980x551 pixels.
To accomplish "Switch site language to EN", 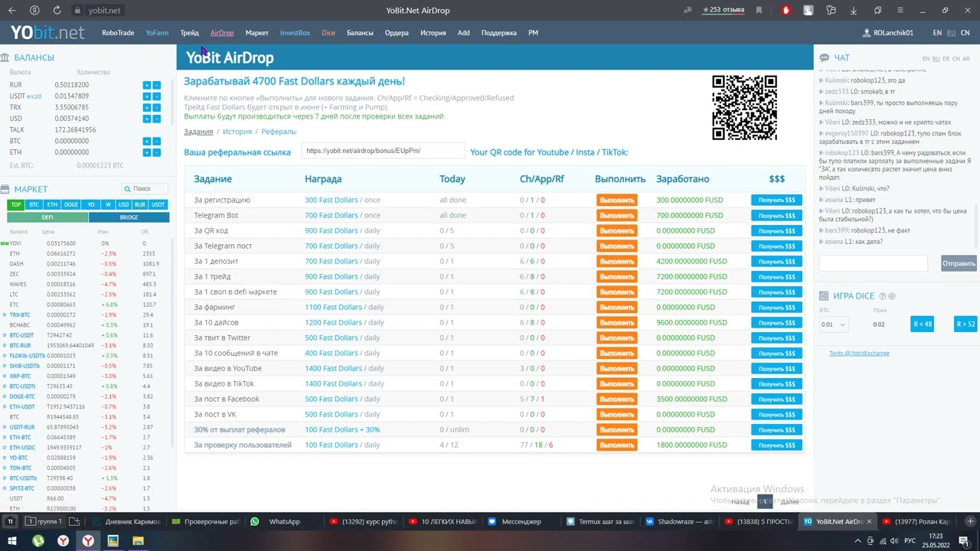I will [937, 33].
